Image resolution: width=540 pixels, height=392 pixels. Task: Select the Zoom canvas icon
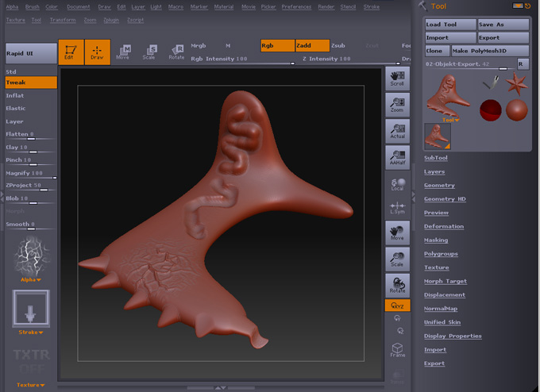[x=397, y=104]
